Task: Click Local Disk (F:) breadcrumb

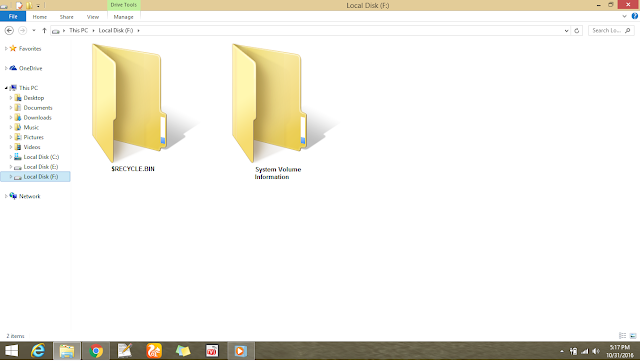Action: (116, 30)
